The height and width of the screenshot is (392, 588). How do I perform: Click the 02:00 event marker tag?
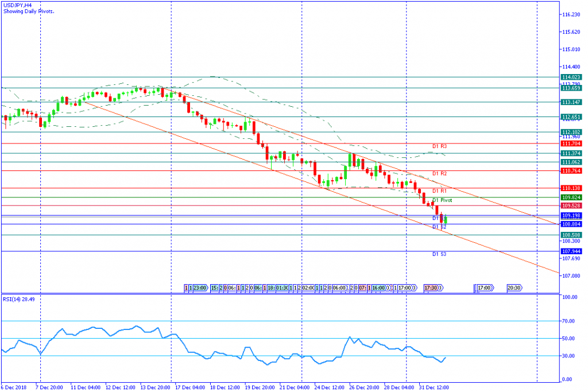pos(308,288)
